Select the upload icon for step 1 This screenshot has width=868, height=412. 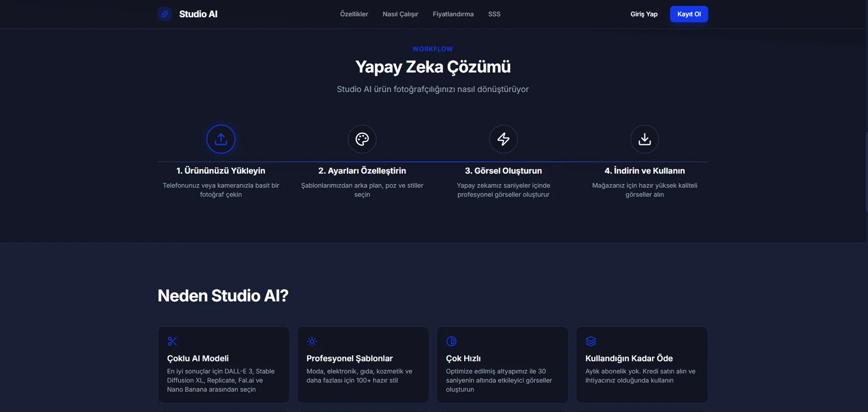pos(221,139)
